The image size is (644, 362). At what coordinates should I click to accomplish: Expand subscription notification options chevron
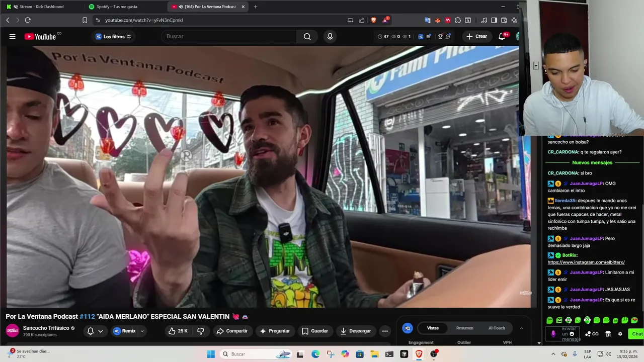coord(101,331)
